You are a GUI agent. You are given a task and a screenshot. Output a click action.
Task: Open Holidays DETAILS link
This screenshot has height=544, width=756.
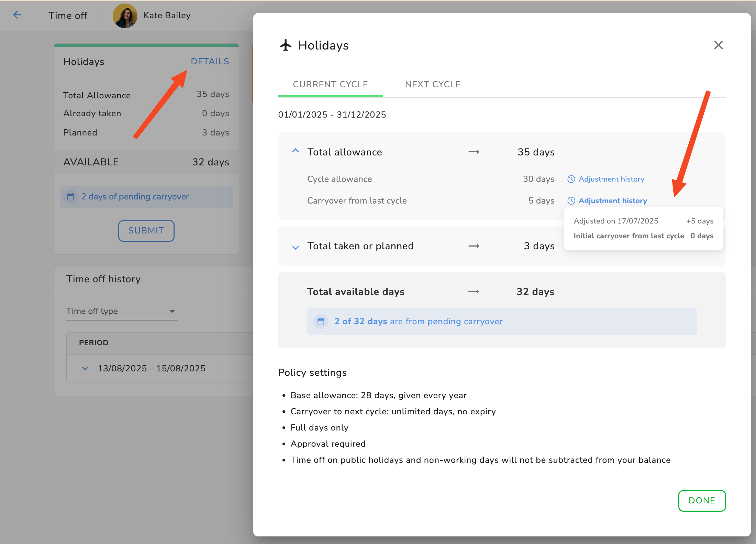coord(210,62)
